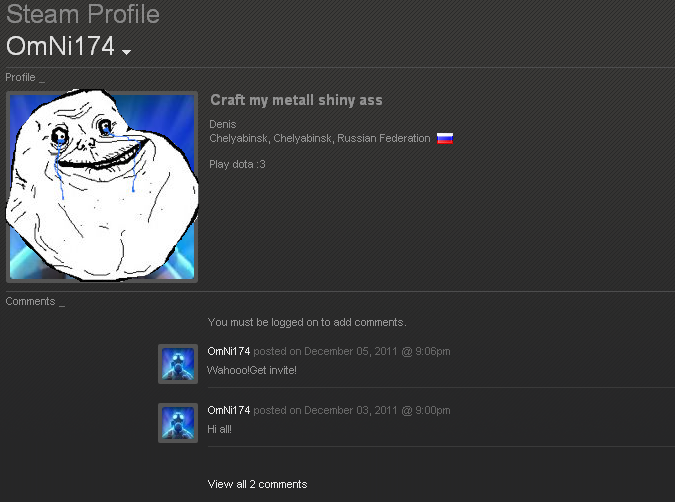Screen dimensions: 675x502
Task: Click the OmNi174 profile name heading
Action: 60,46
